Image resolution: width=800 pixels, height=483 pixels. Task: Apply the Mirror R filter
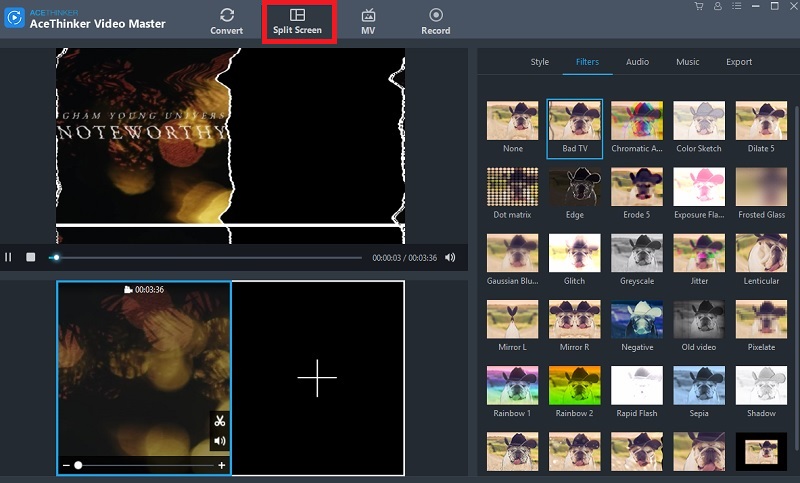point(574,326)
